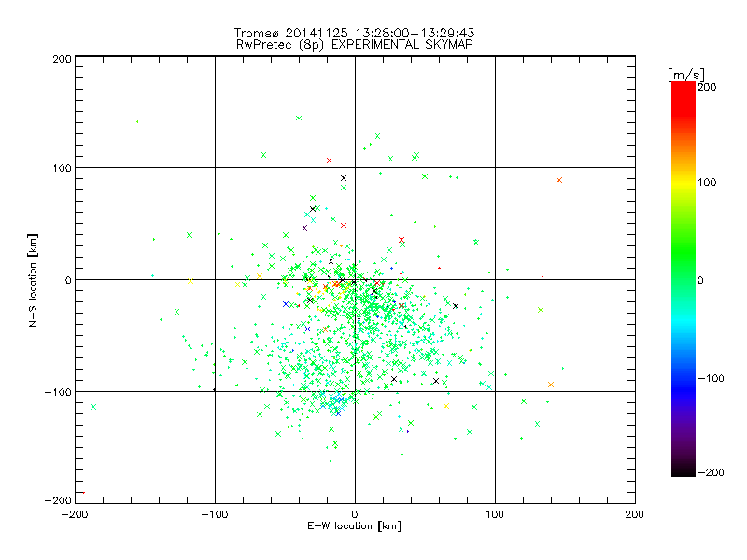Click the yellow section of the colorbar

click(x=684, y=182)
